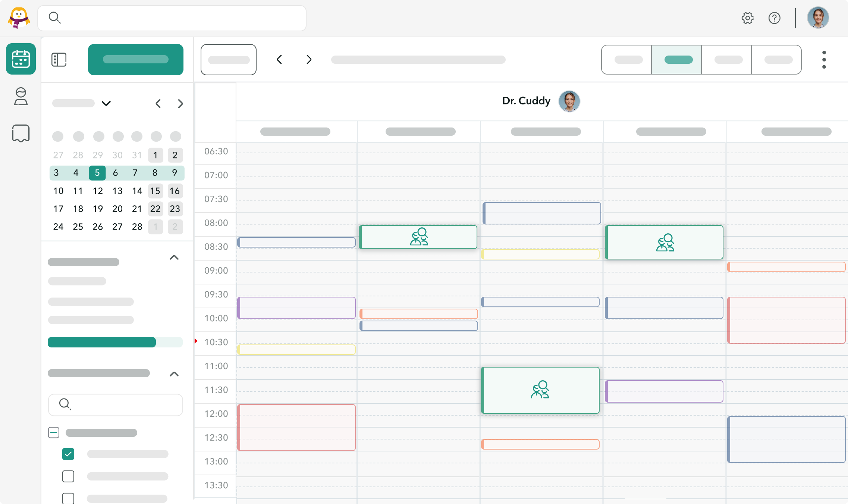
Task: Click Dr. Cuddy's profile photo
Action: click(x=569, y=101)
